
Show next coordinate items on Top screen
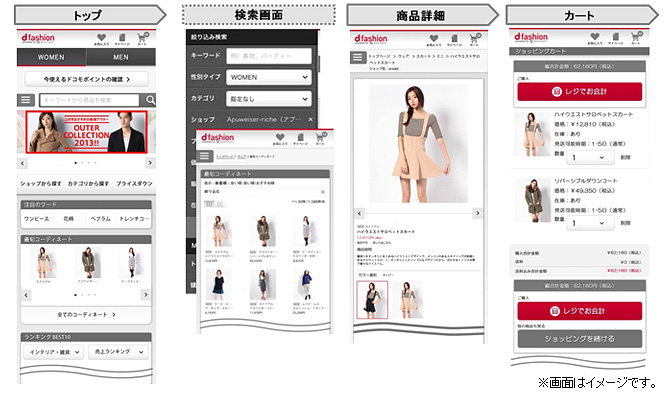tap(146, 295)
